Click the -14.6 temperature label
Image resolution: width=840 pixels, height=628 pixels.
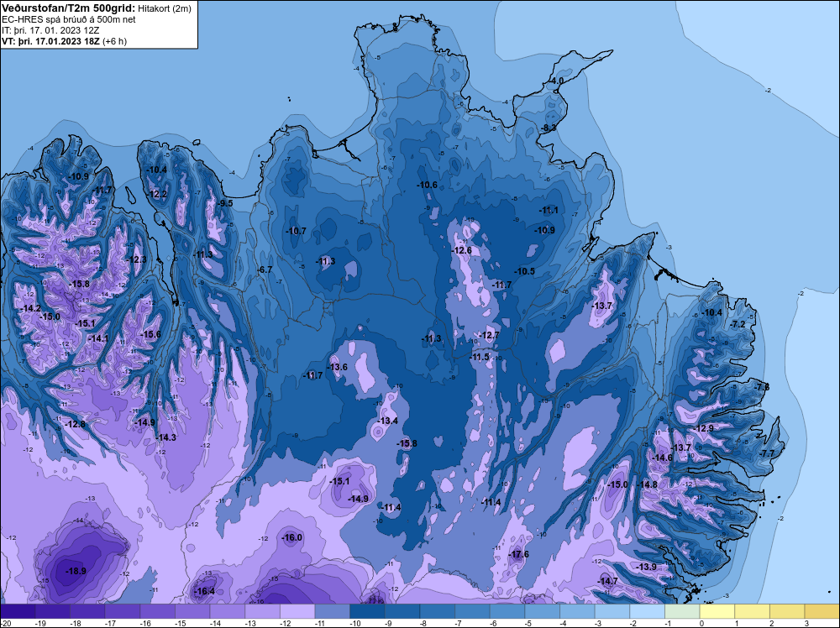click(x=663, y=458)
